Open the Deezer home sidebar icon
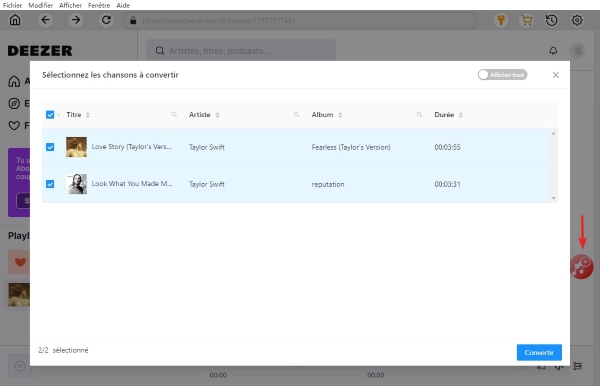Viewport: 600px width, 386px height. (x=14, y=81)
